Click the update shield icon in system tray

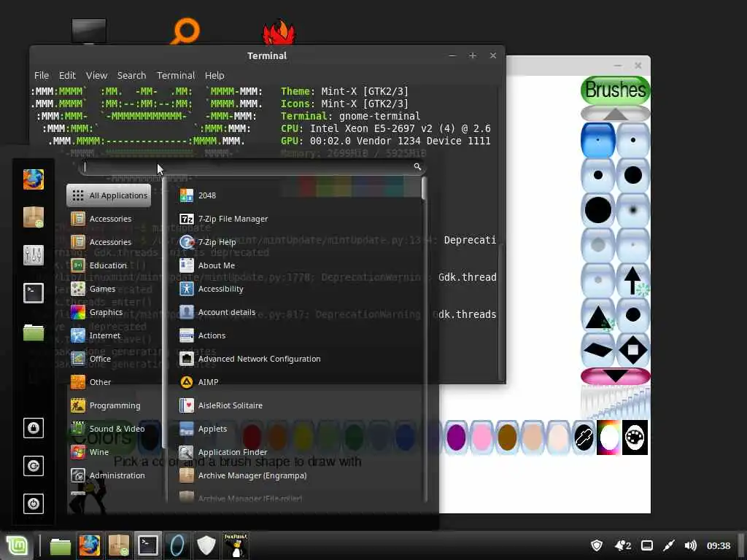point(597,545)
